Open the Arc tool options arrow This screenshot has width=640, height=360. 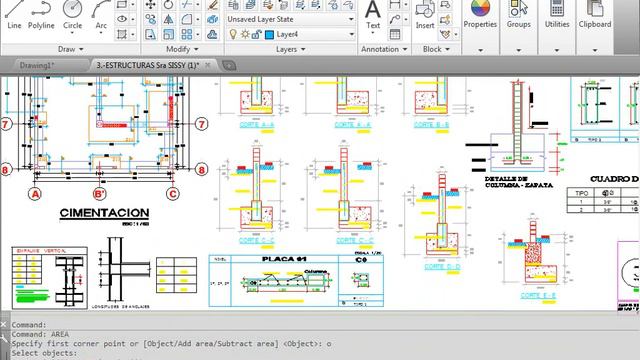click(x=100, y=33)
